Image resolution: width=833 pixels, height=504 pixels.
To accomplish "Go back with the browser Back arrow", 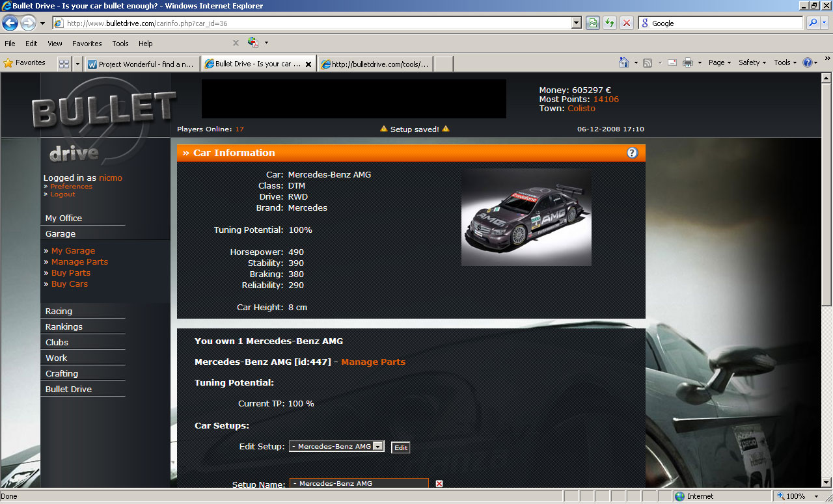I will (10, 23).
